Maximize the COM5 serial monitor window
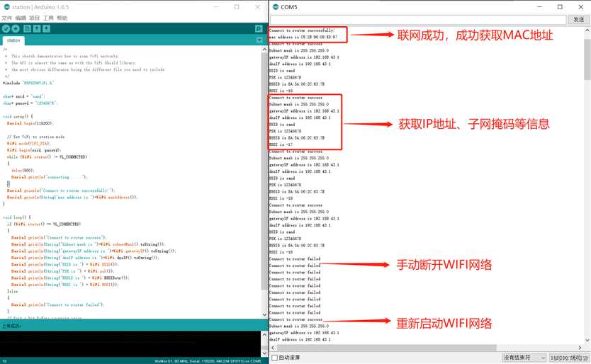This screenshot has height=364, width=591. pyautogui.click(x=560, y=7)
